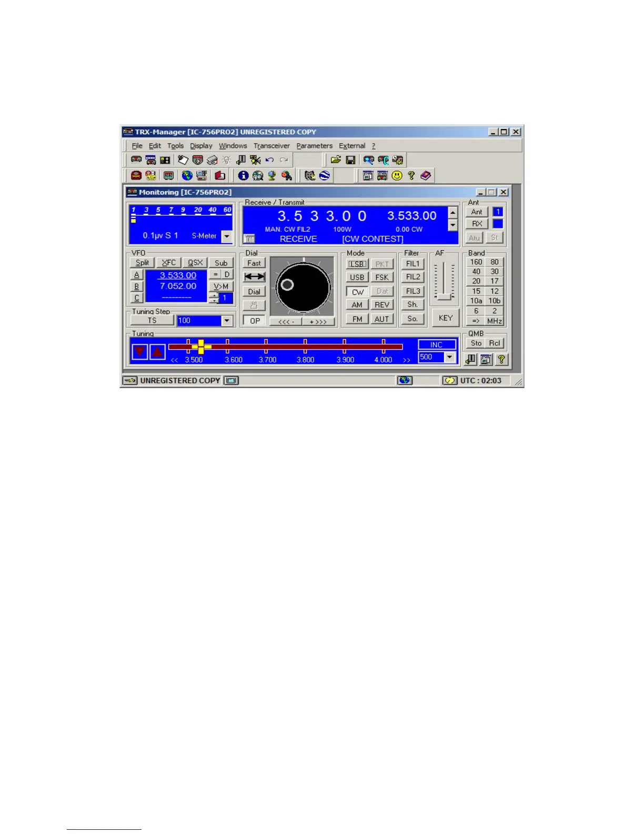
Task: Open the Display menu
Action: [x=201, y=146]
